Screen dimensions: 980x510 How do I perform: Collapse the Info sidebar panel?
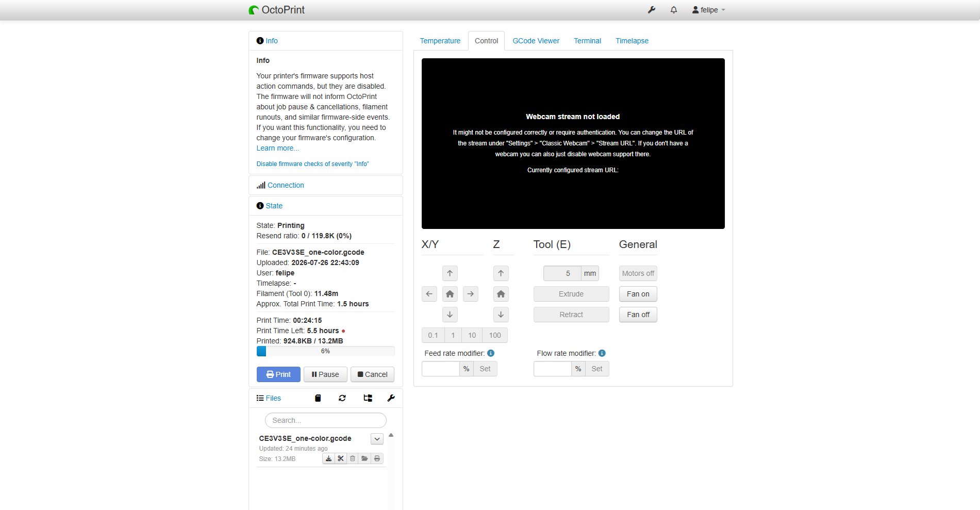tap(272, 41)
